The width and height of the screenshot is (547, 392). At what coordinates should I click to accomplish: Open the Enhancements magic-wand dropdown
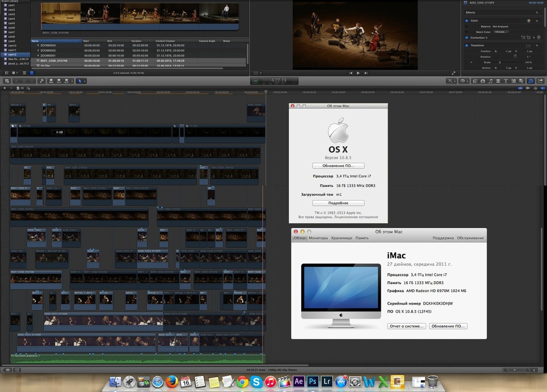pos(454,81)
